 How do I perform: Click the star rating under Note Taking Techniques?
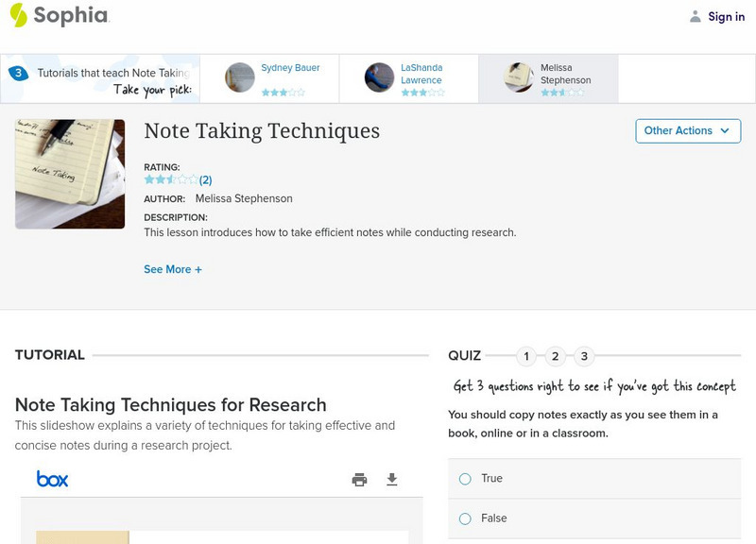point(171,179)
